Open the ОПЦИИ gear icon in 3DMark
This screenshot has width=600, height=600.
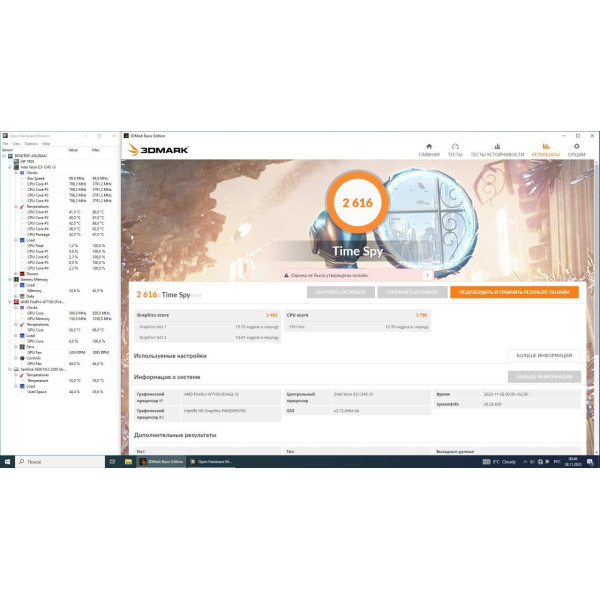[576, 146]
